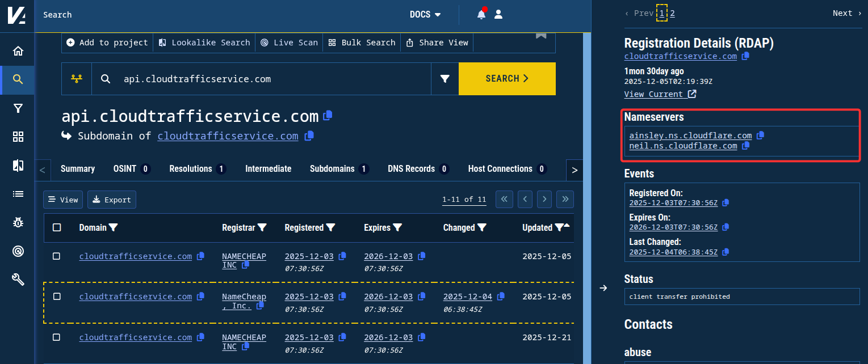
Task: Select the first cloudtrafficservice.com row checkbox
Action: (x=57, y=256)
